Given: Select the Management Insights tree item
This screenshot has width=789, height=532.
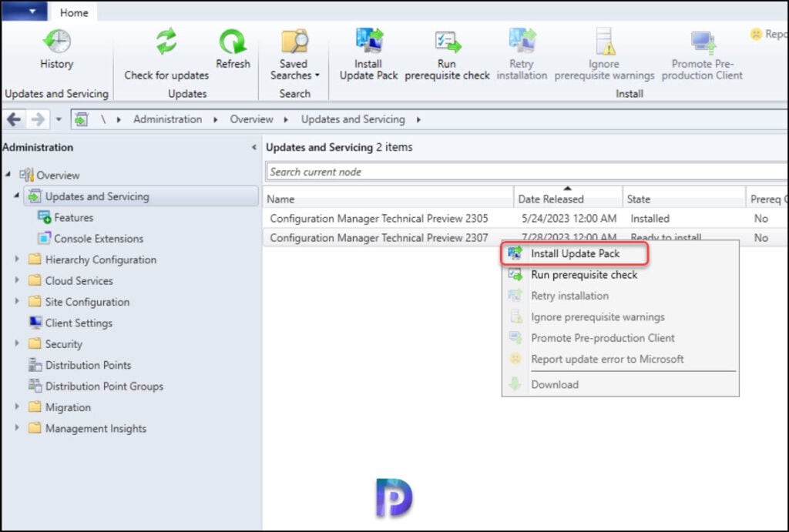Looking at the screenshot, I should point(96,428).
